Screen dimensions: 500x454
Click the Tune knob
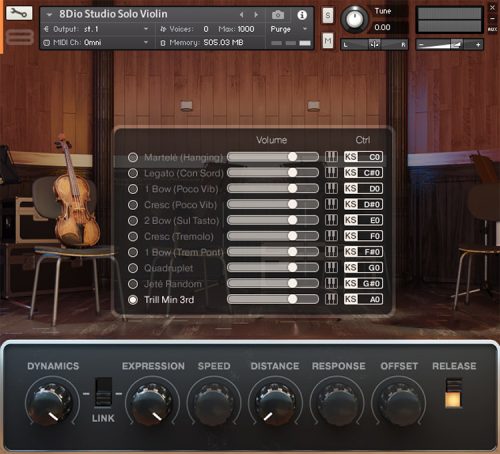click(354, 19)
